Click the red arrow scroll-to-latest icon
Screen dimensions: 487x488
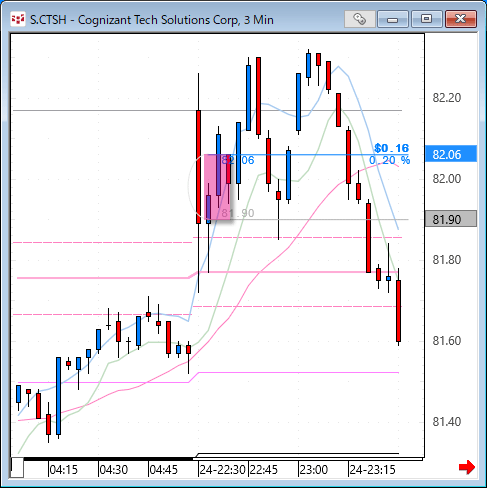[x=467, y=467]
